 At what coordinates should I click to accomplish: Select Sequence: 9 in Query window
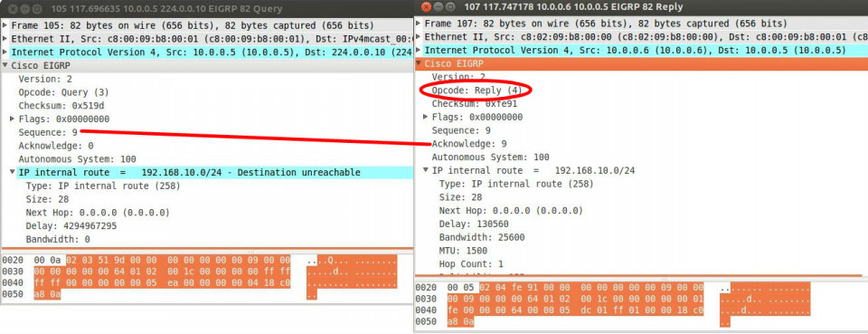pyautogui.click(x=48, y=132)
